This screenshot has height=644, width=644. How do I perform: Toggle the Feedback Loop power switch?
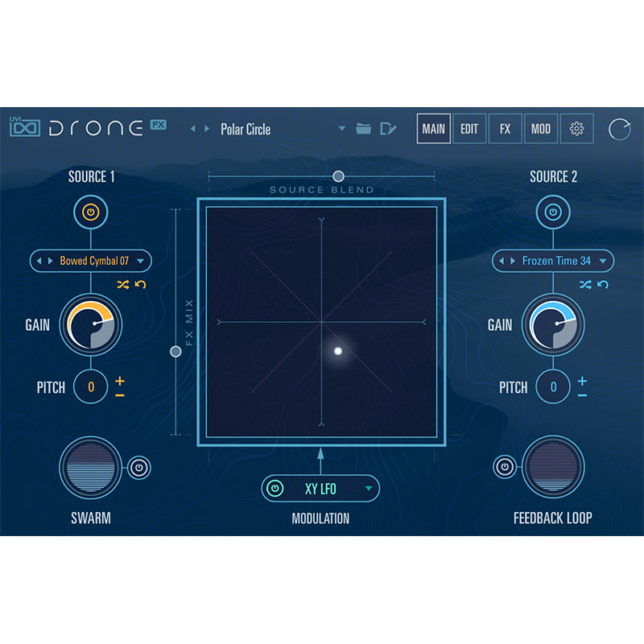click(505, 467)
